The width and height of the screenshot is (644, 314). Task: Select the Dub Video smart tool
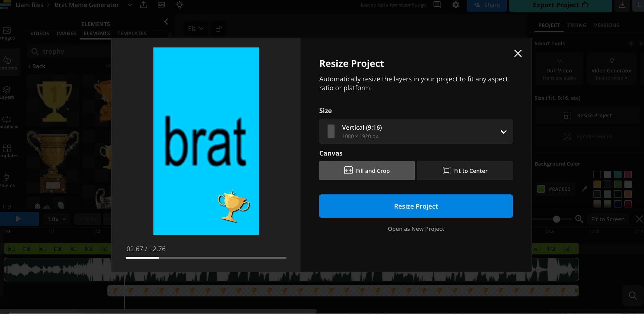559,69
